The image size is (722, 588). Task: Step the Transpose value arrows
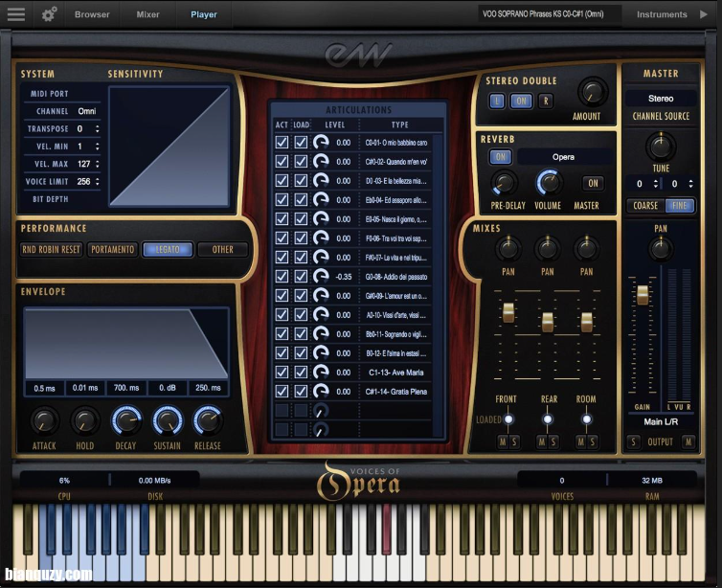(97, 129)
